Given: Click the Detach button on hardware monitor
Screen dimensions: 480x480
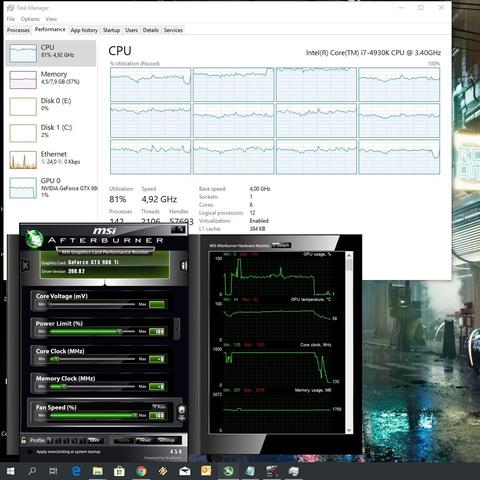Looking at the screenshot, I should click(281, 245).
